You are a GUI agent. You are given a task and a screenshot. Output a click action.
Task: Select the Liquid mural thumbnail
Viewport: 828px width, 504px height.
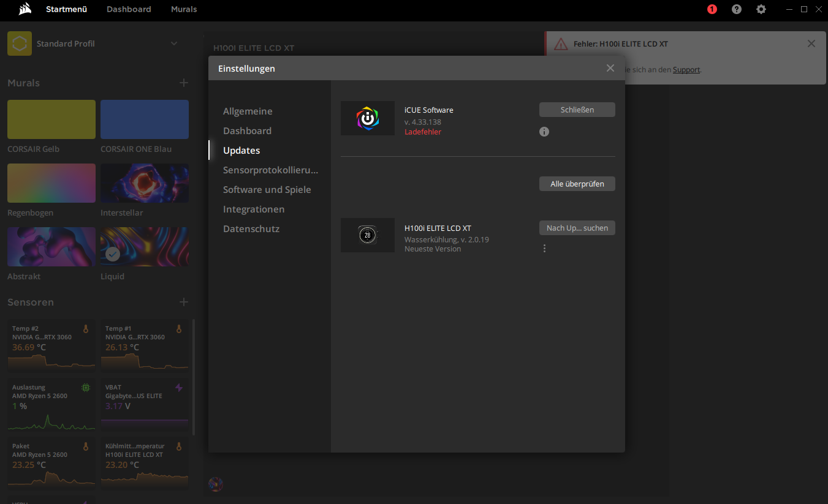(x=145, y=247)
